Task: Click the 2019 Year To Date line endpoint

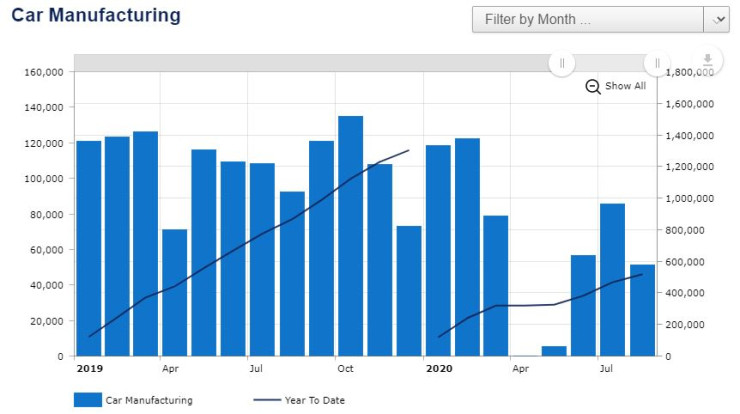Action: [409, 151]
